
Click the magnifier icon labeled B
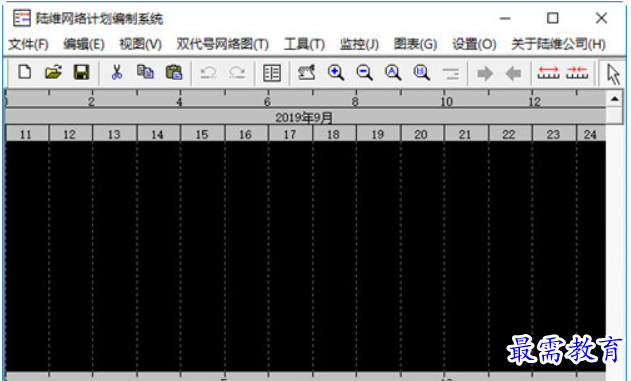(x=421, y=73)
